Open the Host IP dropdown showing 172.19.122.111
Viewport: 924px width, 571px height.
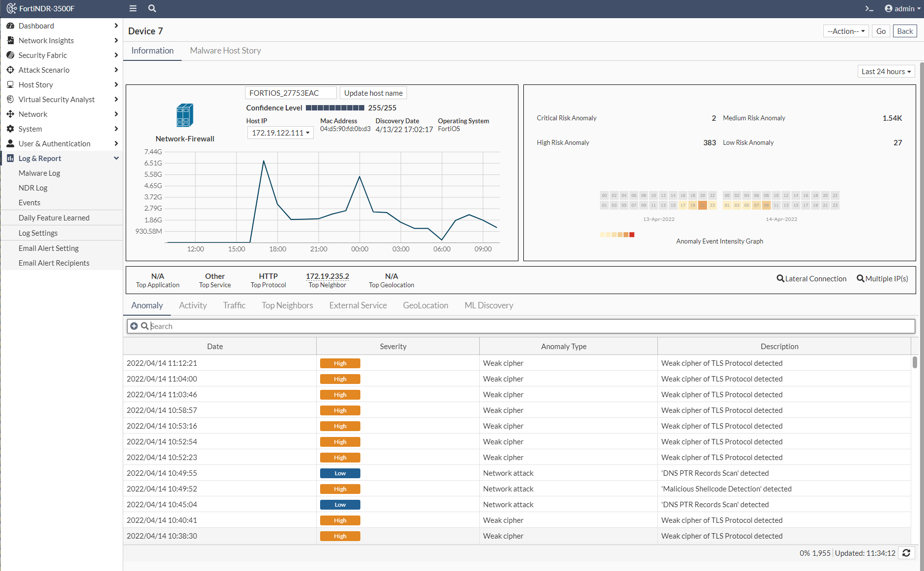pyautogui.click(x=280, y=132)
